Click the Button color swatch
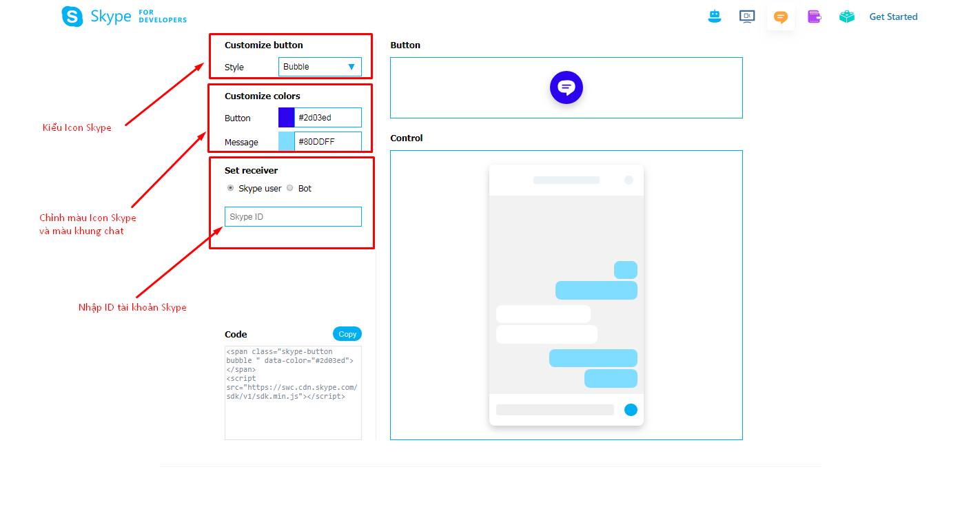The width and height of the screenshot is (980, 520). pyautogui.click(x=287, y=118)
